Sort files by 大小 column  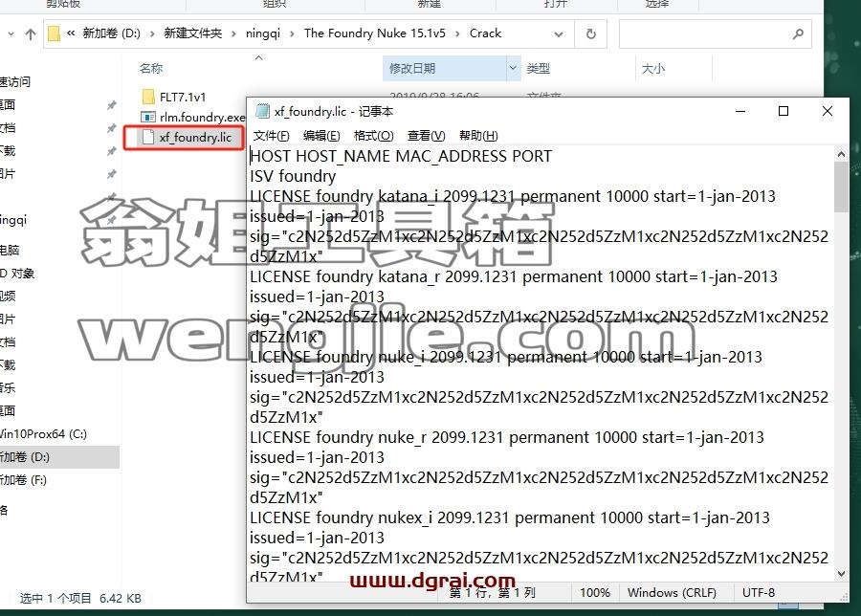653,69
